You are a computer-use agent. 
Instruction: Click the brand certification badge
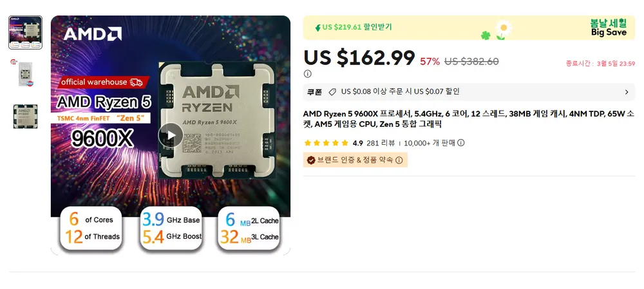pyautogui.click(x=355, y=160)
